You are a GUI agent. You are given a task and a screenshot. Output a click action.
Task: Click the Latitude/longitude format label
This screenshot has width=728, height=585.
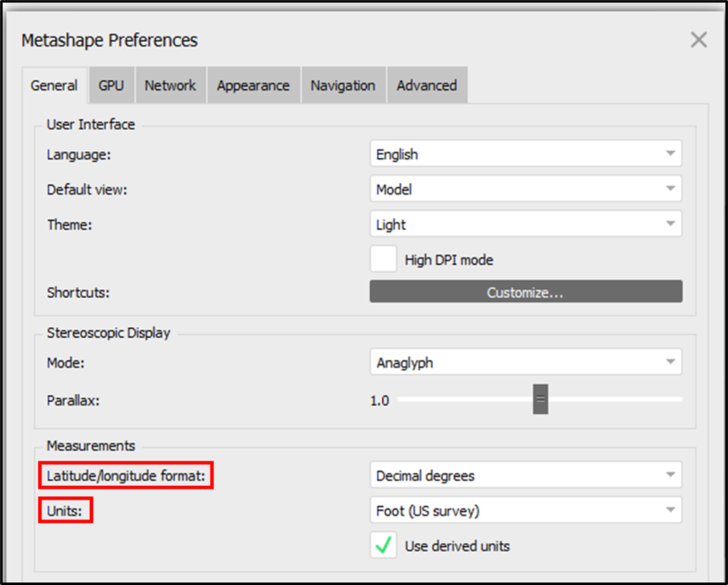pos(126,476)
